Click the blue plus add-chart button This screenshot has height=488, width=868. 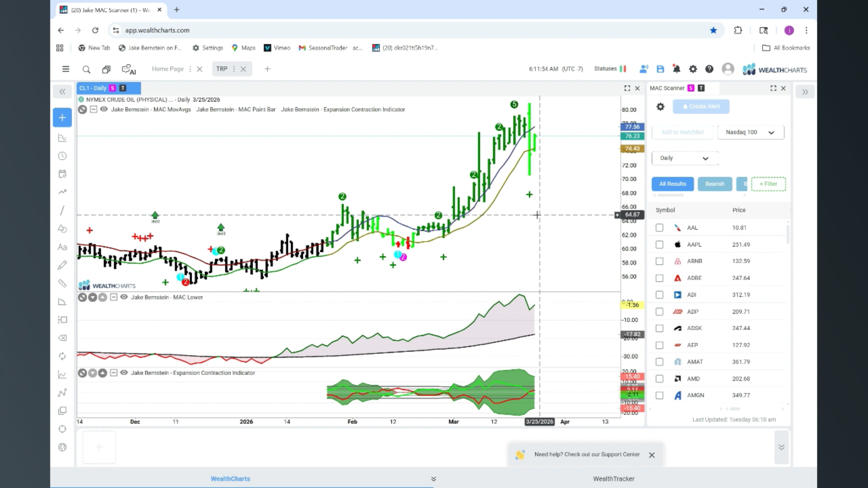click(x=62, y=117)
